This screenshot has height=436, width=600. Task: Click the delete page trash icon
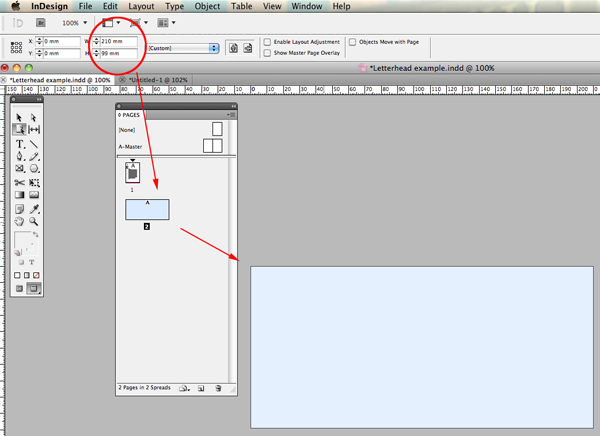tap(218, 388)
